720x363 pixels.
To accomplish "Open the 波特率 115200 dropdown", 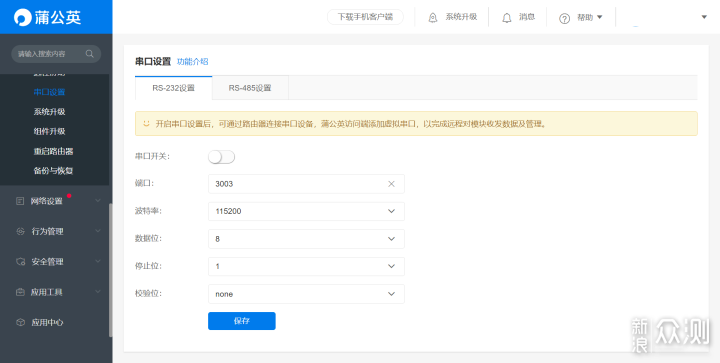I will [x=306, y=211].
